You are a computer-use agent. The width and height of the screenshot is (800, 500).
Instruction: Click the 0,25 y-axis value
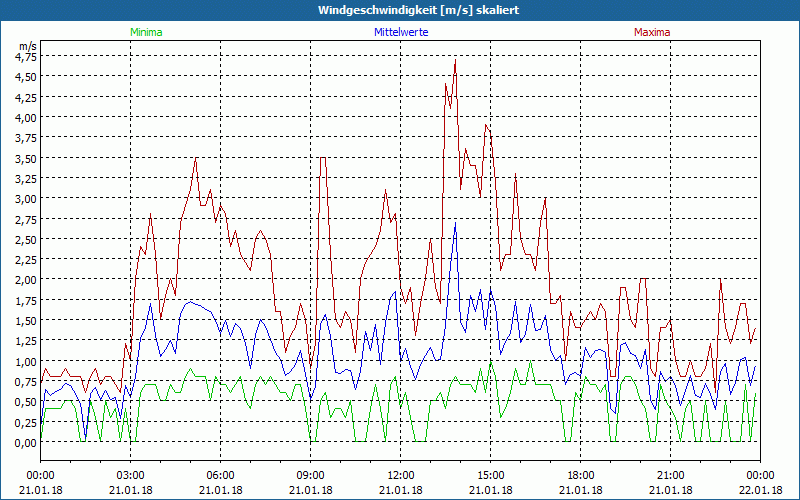(x=26, y=422)
